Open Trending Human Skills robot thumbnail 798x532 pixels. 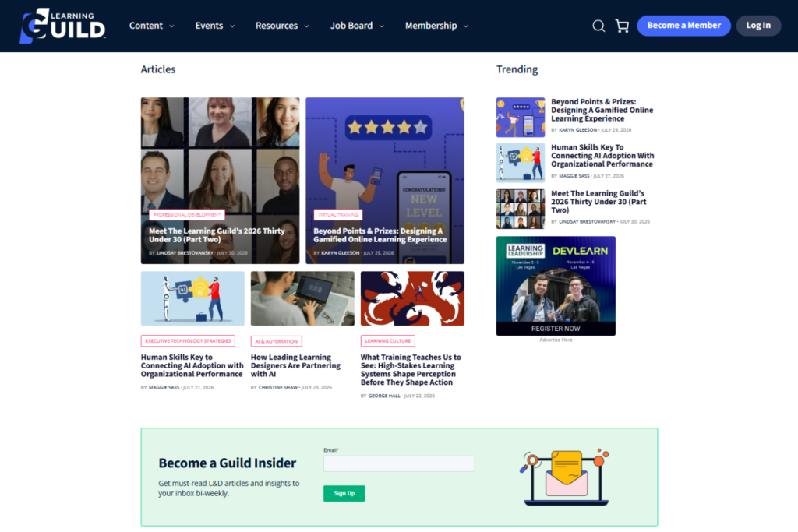click(520, 163)
